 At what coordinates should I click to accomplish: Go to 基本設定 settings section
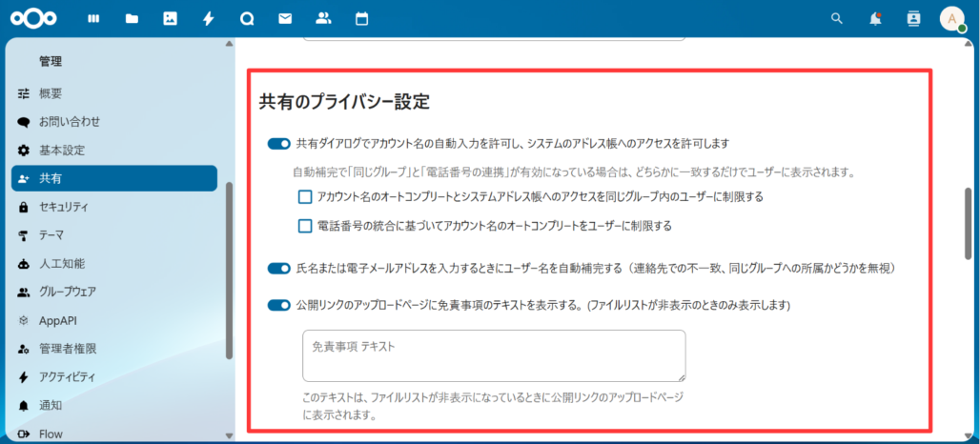pos(61,151)
